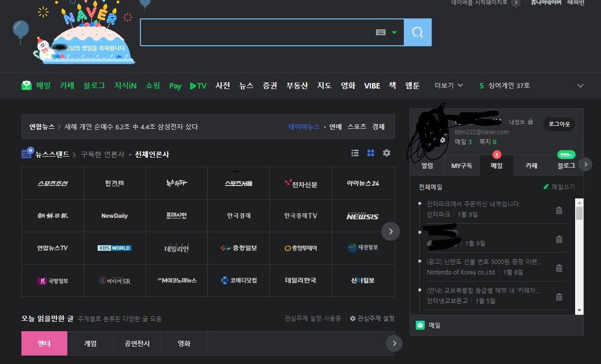The image size is (601, 364).
Task: Delete the Nintendo of Korea mail
Action: click(559, 268)
